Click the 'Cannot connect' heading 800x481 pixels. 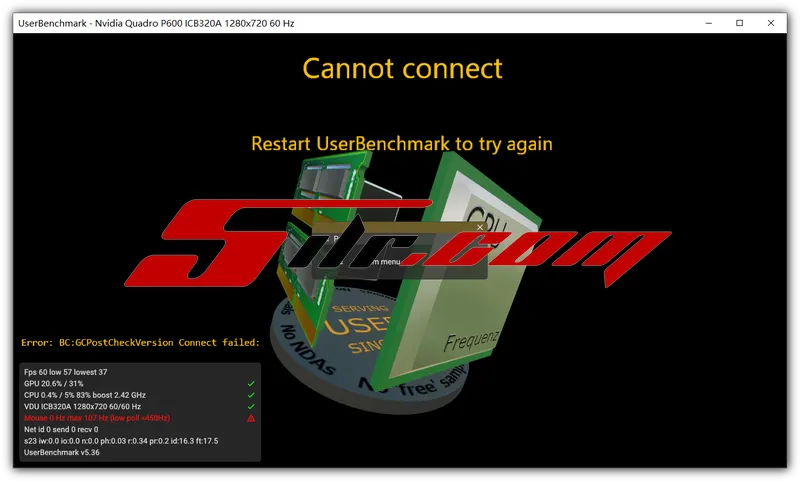(x=402, y=69)
